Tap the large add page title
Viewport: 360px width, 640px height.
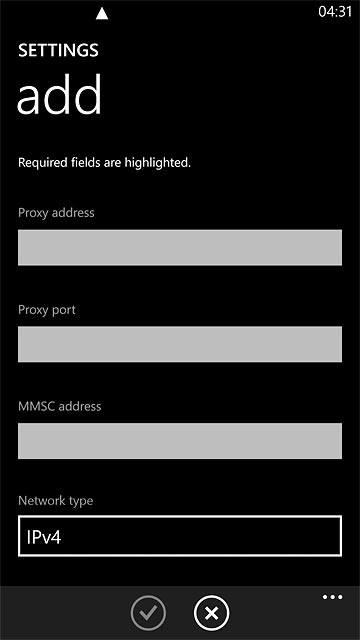click(59, 95)
